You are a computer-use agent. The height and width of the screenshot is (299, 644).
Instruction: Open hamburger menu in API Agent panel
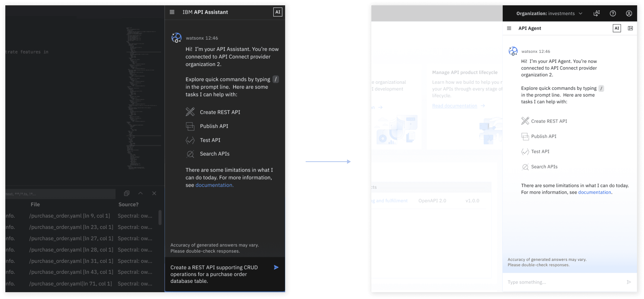pyautogui.click(x=509, y=28)
